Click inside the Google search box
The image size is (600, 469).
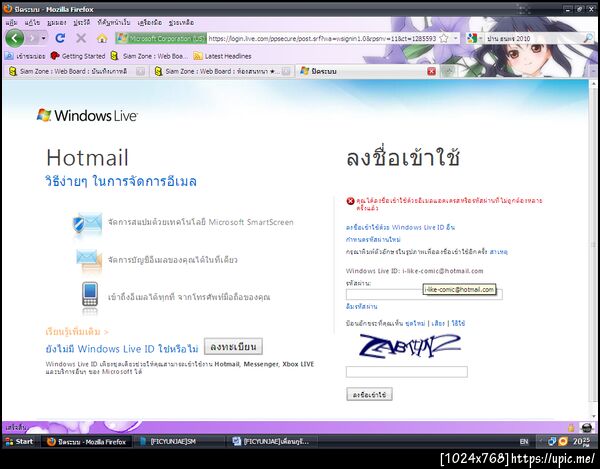pos(533,38)
